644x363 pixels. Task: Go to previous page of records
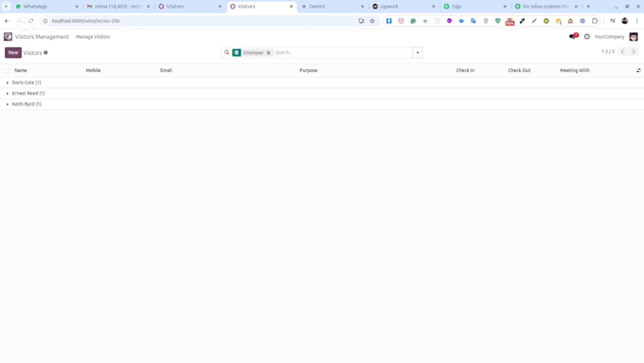point(622,52)
